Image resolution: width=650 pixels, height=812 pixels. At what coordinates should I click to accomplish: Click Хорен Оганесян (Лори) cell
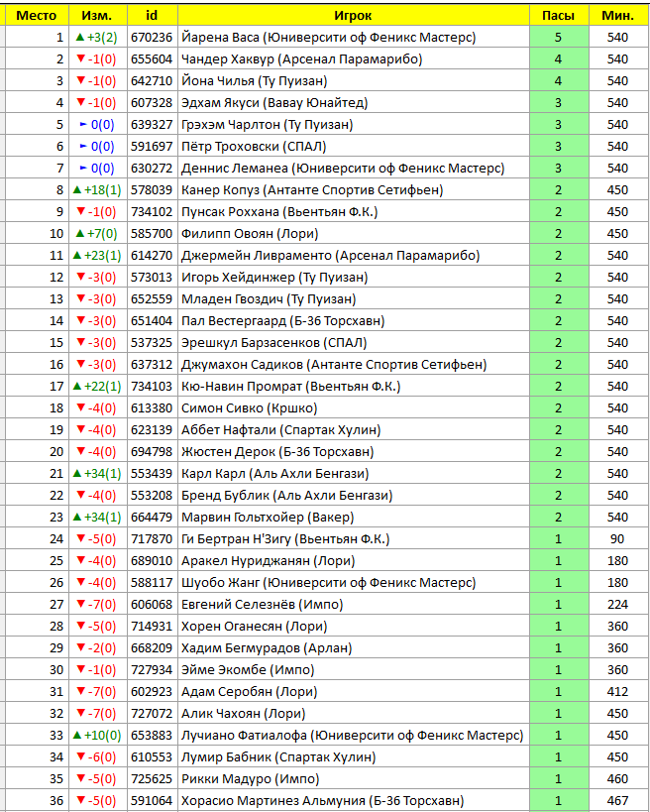[x=353, y=626]
